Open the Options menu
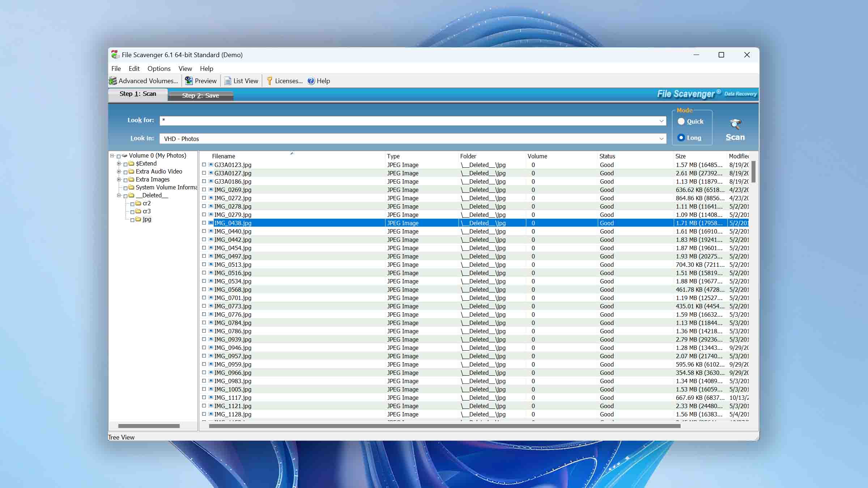Viewport: 868px width, 488px height. pyautogui.click(x=159, y=69)
